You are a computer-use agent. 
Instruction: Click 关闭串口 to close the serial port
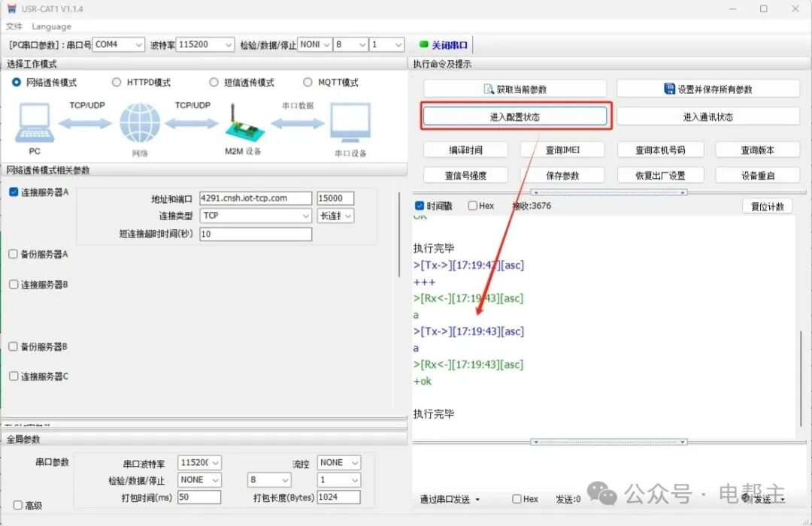point(450,44)
